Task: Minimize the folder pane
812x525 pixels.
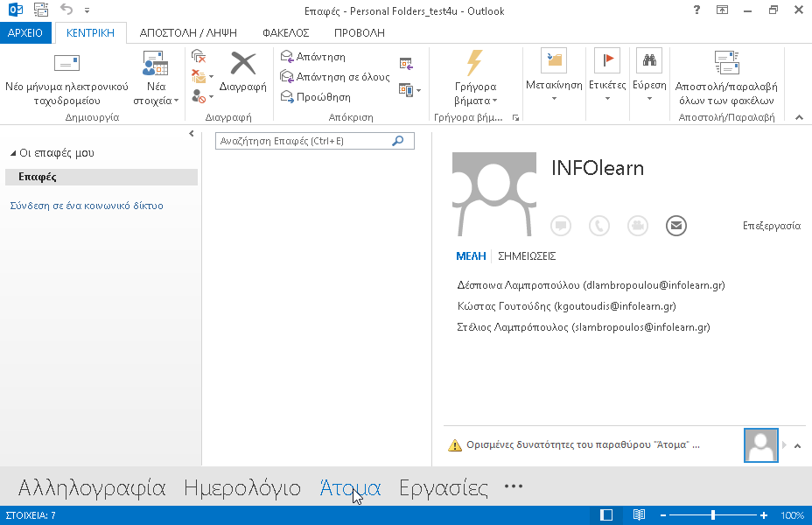Action: pyautogui.click(x=192, y=134)
